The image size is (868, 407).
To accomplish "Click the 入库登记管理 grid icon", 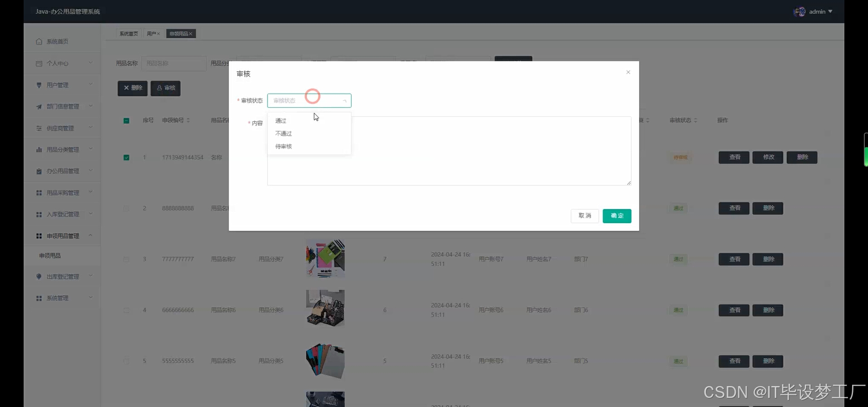I will pos(39,214).
